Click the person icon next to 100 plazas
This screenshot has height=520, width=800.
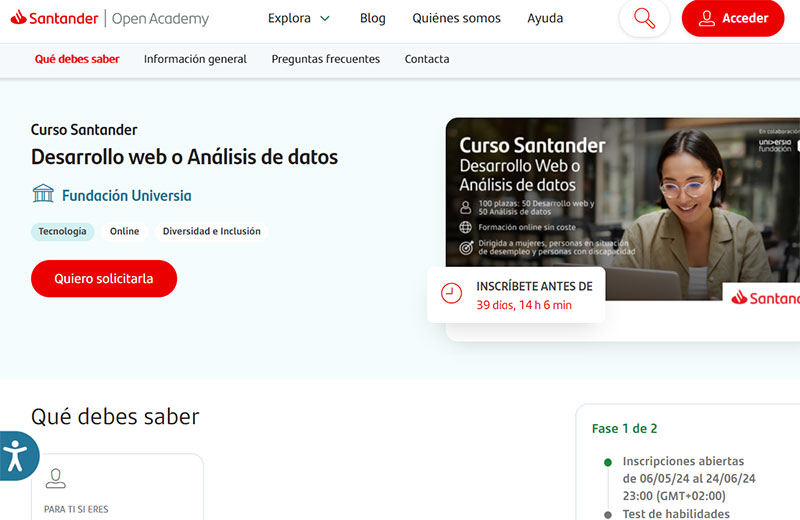pyautogui.click(x=465, y=207)
